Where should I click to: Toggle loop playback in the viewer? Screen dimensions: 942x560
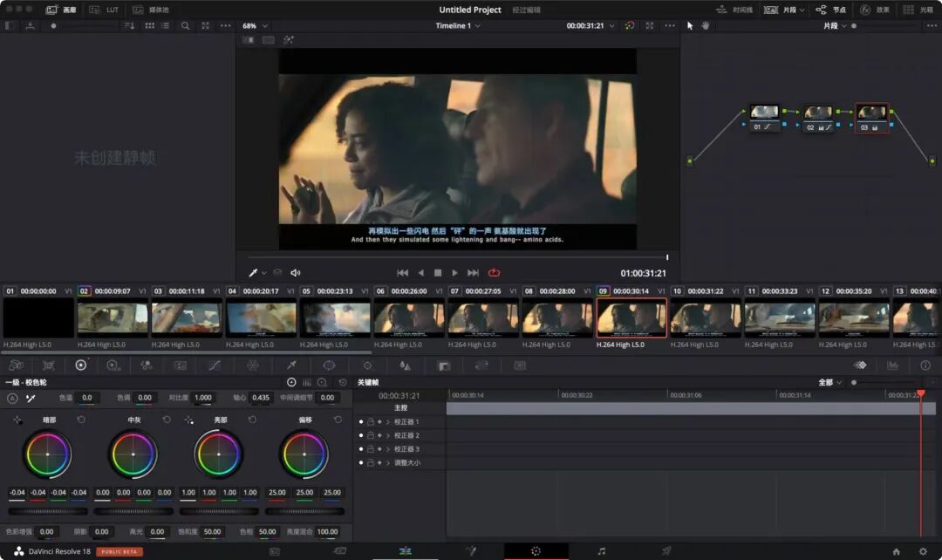[x=495, y=273]
